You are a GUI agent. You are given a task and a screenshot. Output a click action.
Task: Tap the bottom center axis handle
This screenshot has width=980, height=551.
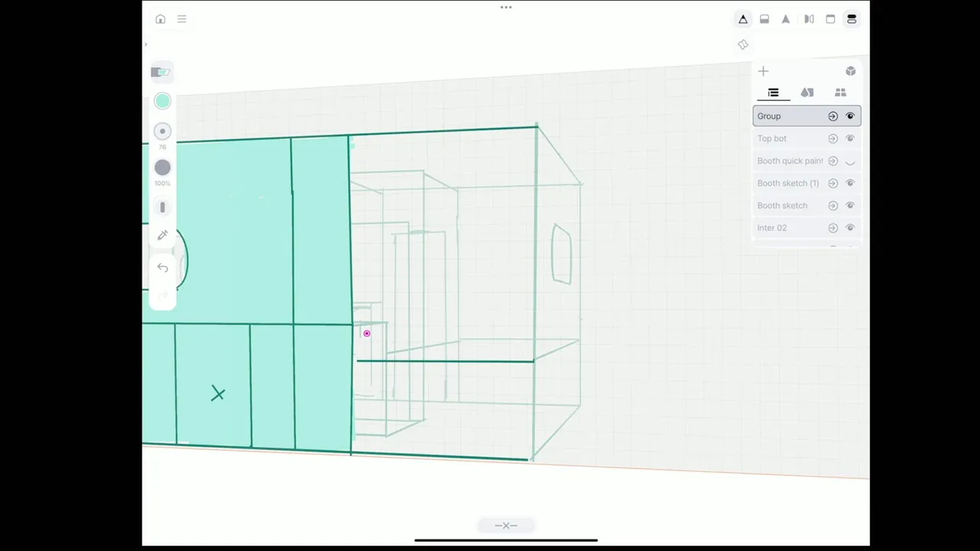(506, 525)
